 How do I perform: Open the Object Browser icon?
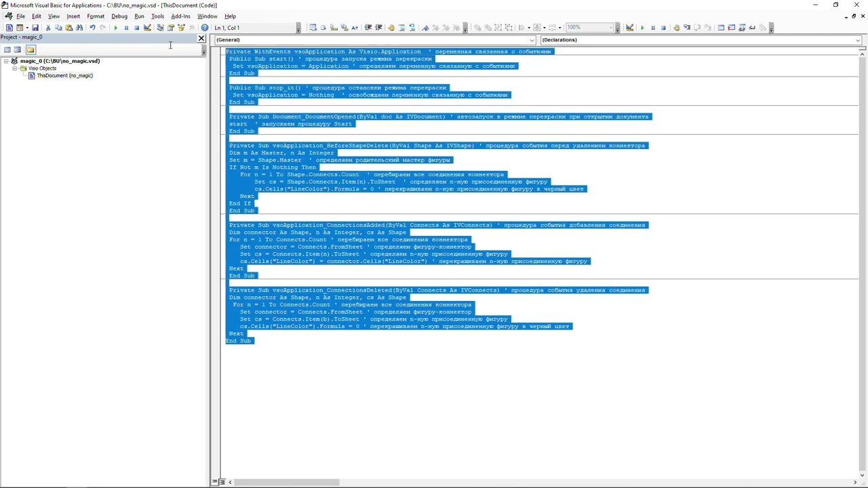coord(181,28)
